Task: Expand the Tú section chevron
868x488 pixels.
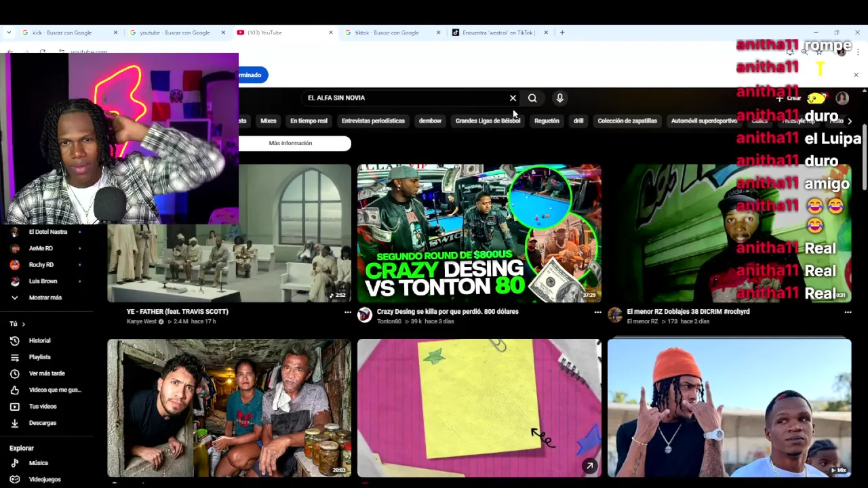Action: (23, 324)
